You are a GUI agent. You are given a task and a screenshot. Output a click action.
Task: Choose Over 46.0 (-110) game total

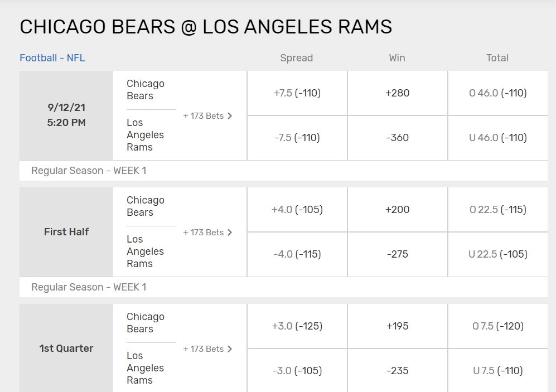coord(498,93)
